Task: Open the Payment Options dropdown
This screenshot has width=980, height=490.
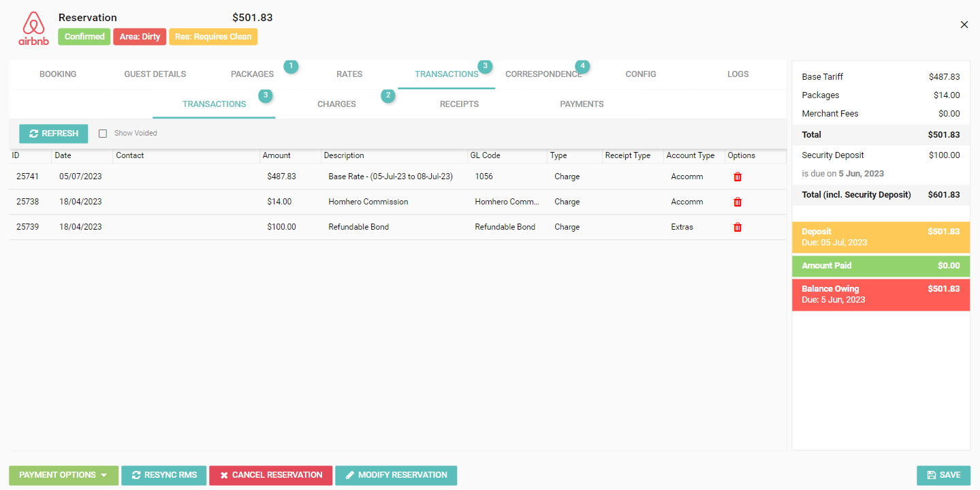Action: click(x=63, y=475)
